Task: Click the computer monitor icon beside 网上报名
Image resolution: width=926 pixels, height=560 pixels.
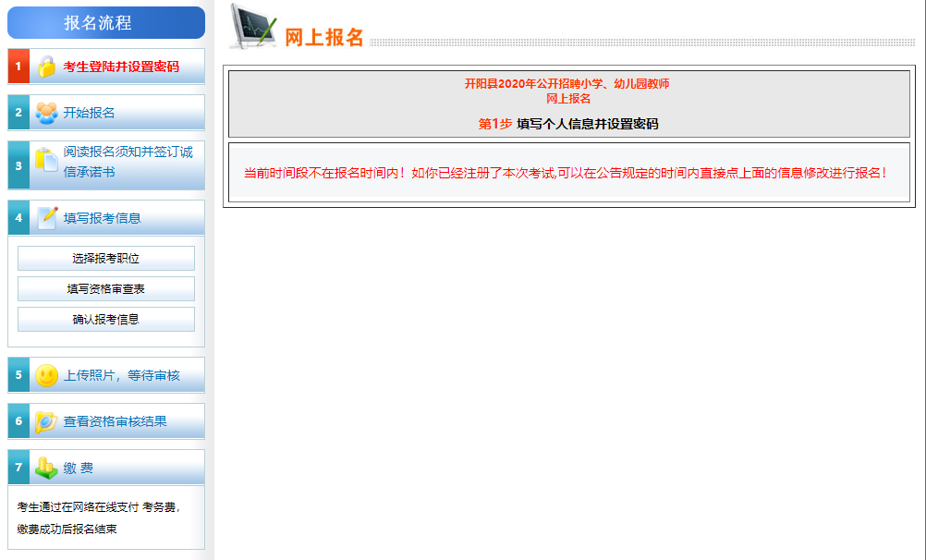Action: tap(253, 28)
